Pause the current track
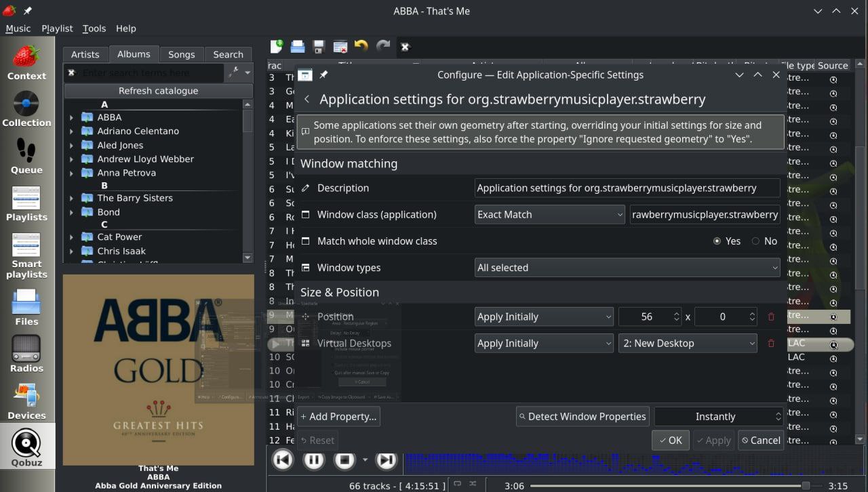 pos(314,460)
